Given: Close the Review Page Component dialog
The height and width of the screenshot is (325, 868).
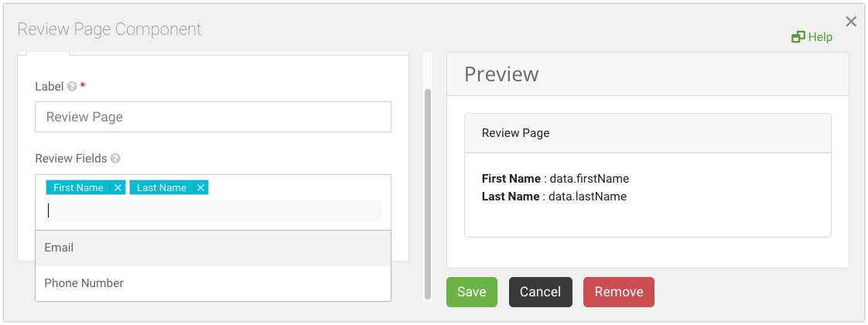Looking at the screenshot, I should click(x=851, y=22).
